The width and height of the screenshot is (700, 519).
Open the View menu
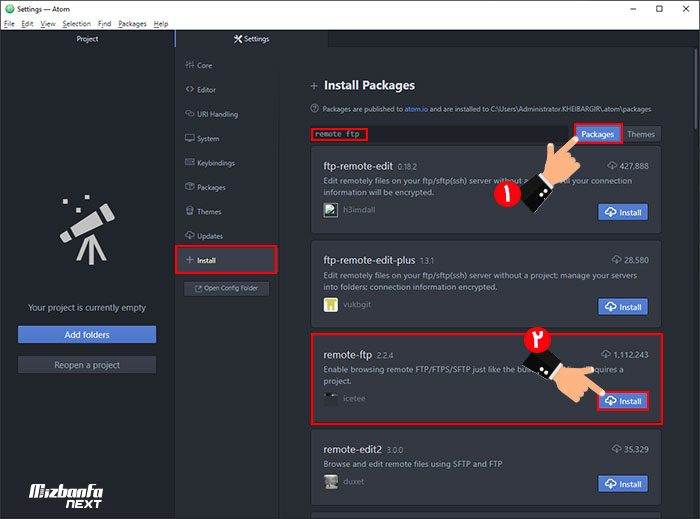[48, 24]
